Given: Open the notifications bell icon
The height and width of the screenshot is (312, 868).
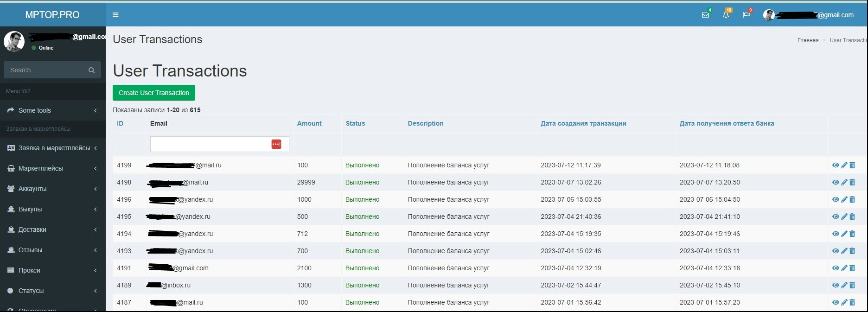Looking at the screenshot, I should (x=726, y=15).
